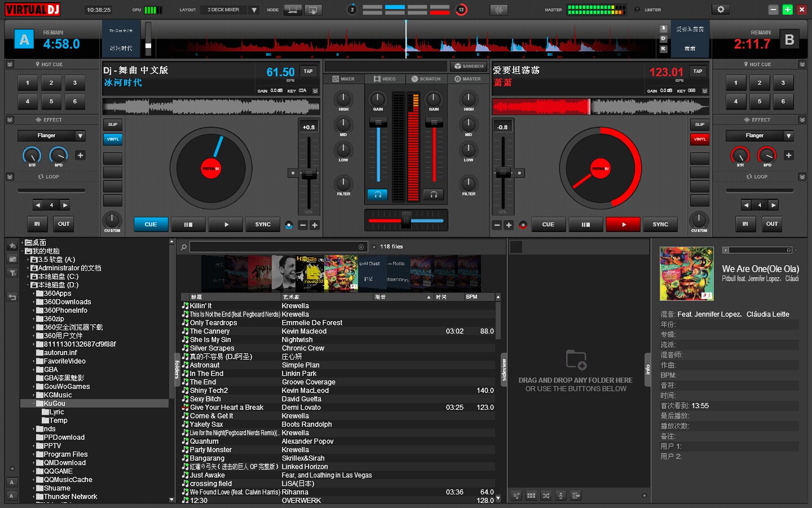This screenshot has height=508, width=812.
Task: Click deck B pitch plus button
Action: tap(509, 225)
